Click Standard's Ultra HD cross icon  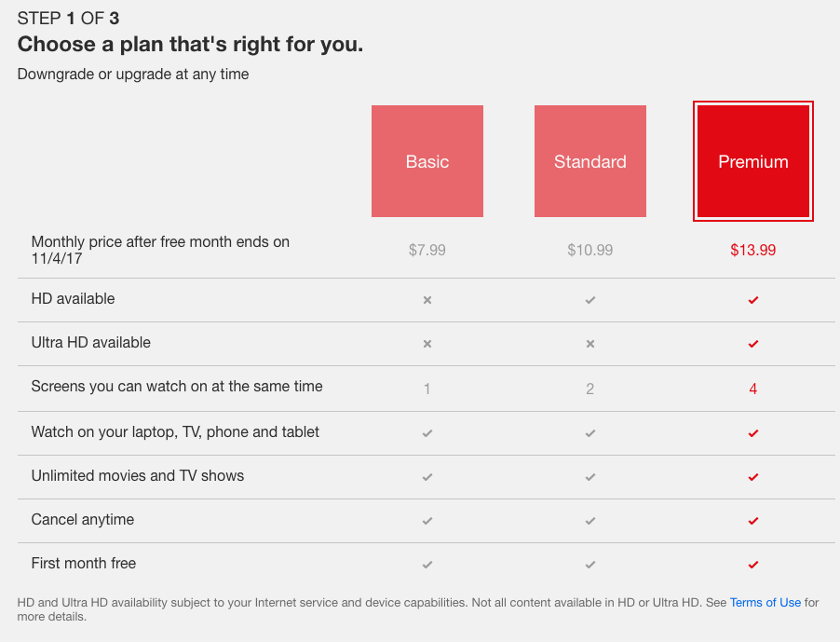589,344
